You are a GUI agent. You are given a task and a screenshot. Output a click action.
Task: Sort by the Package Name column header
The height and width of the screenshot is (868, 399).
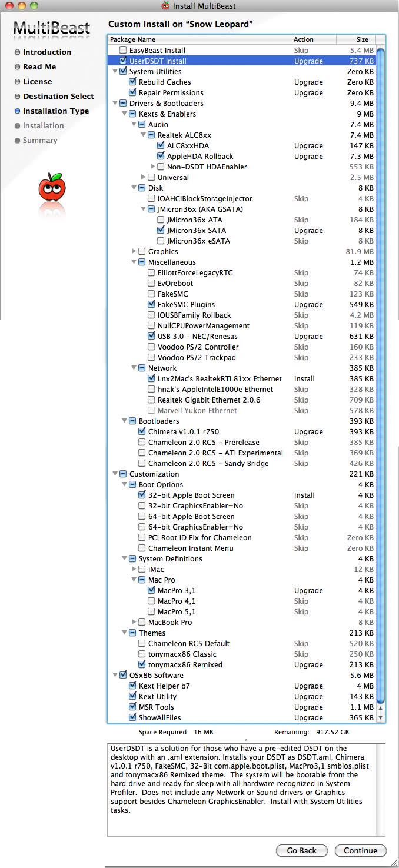point(200,39)
